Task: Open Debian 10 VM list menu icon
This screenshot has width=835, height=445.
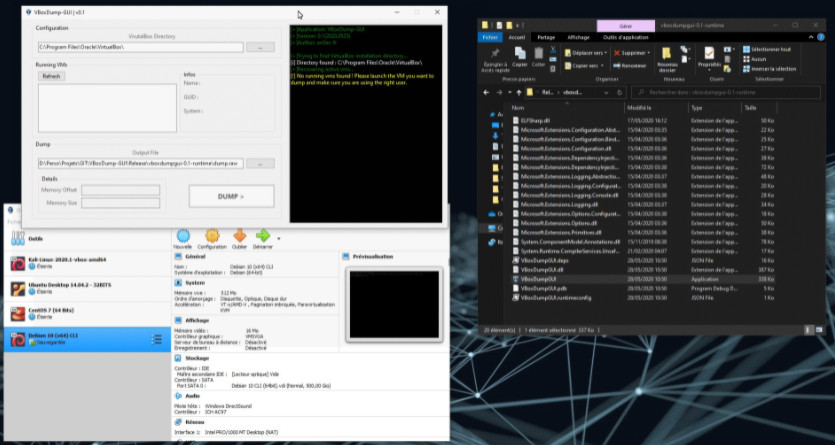Action: [x=156, y=339]
